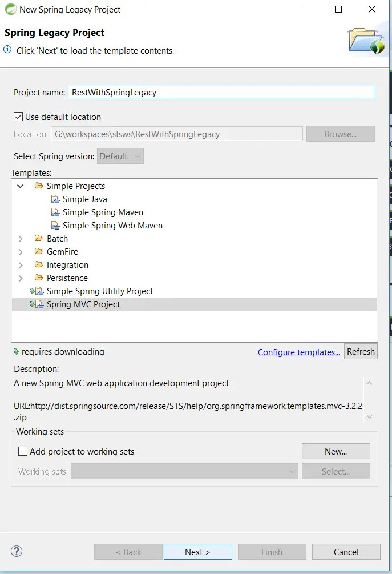Click the Location path field
This screenshot has height=574, width=392.
[177, 134]
